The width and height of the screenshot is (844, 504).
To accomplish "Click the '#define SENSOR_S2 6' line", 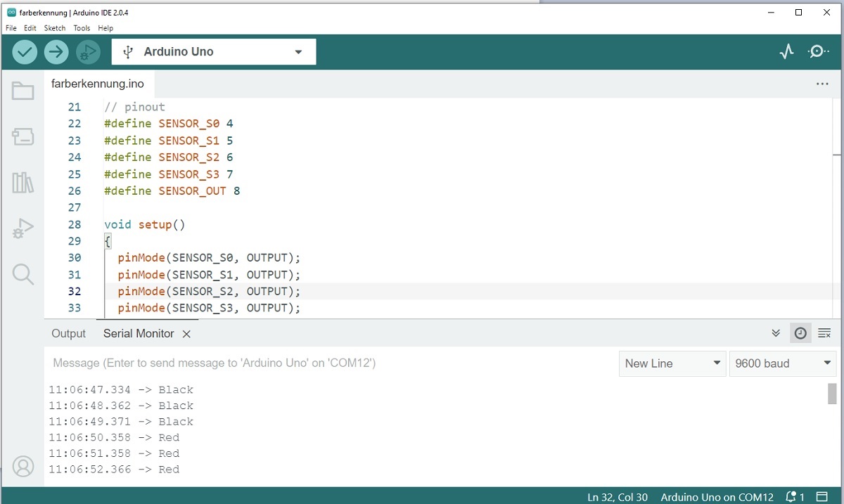I will 169,157.
